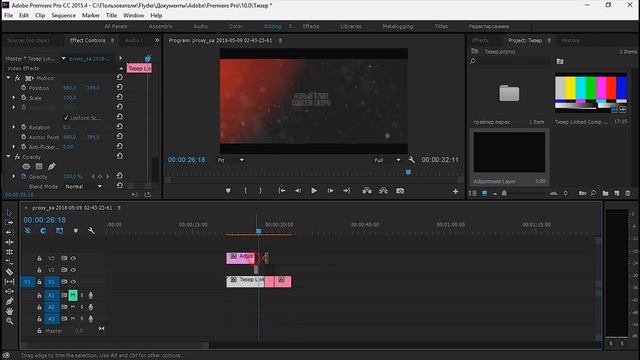Step forward one frame
Viewport: 640px width, 360px height.
(330, 191)
